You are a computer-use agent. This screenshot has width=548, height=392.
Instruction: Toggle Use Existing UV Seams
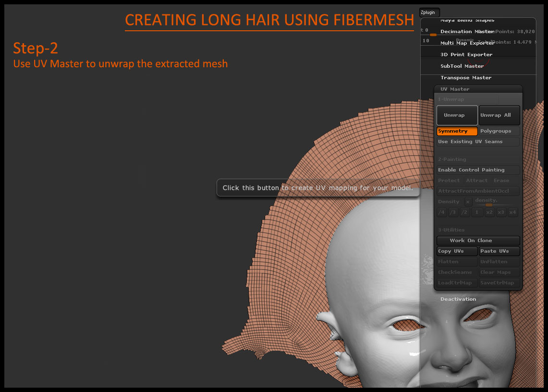coord(478,142)
